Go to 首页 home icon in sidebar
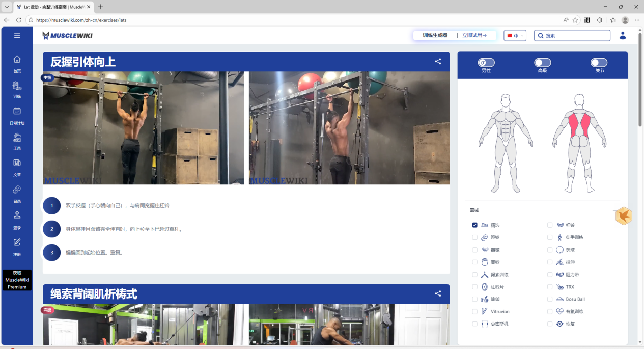Viewport: 644px width, 349px height. pos(17,59)
